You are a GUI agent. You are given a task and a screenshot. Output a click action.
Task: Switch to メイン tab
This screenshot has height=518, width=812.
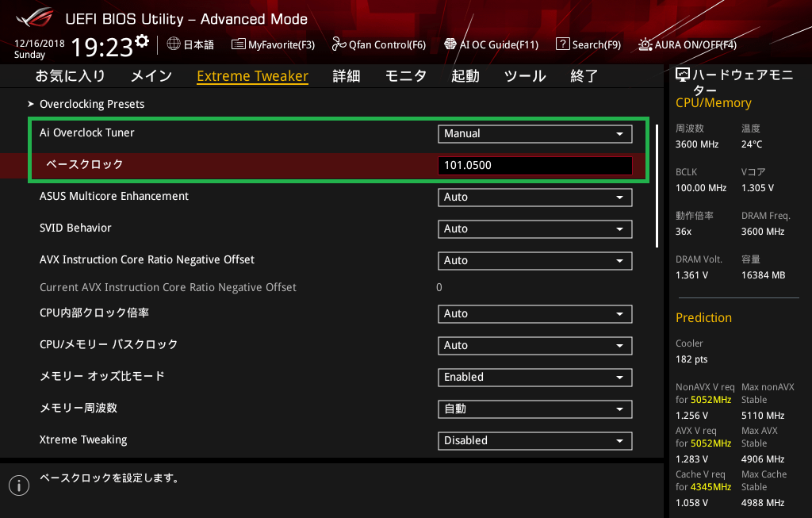pos(151,76)
